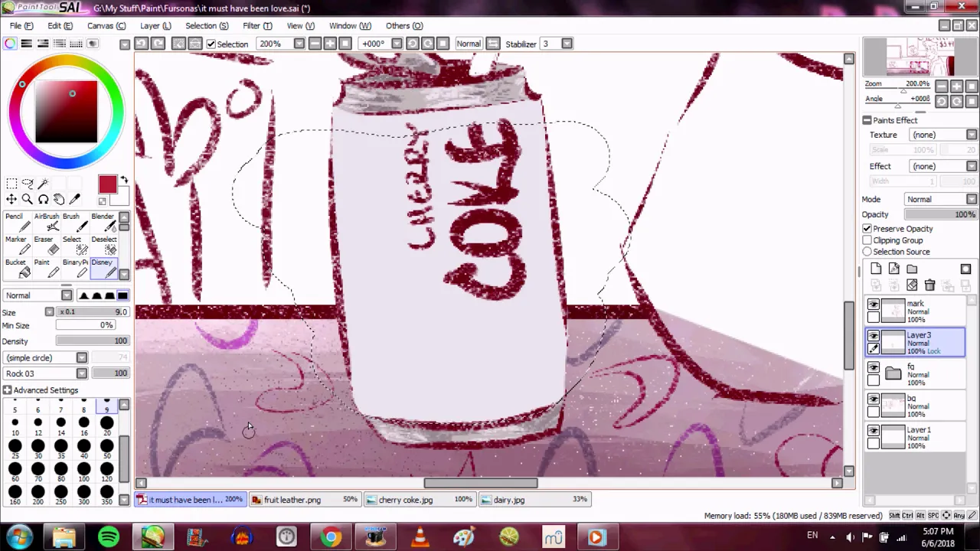Choose the Disney custom brush
The width and height of the screenshot is (980, 551).
point(103,269)
